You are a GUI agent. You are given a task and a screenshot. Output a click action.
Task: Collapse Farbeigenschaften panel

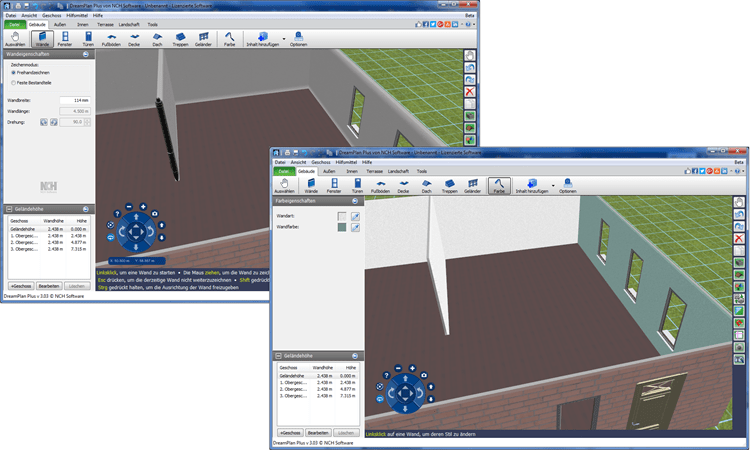355,201
